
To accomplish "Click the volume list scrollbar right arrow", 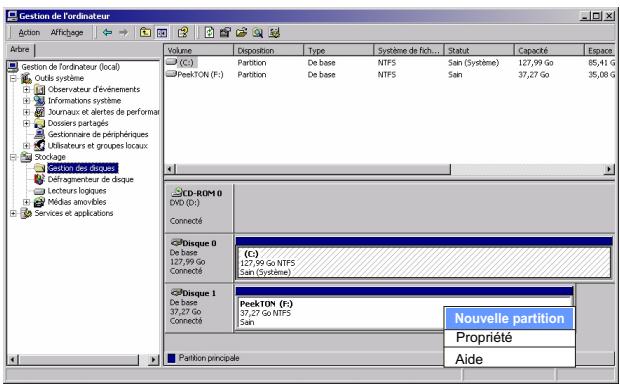I will [609, 169].
